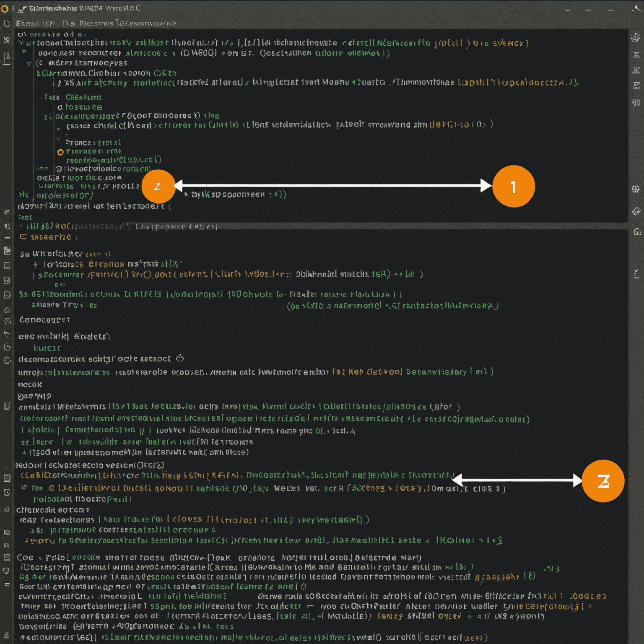This screenshot has width=644, height=644.
Task: Click the shield-shaped icon in left sidebar
Action: [6, 571]
